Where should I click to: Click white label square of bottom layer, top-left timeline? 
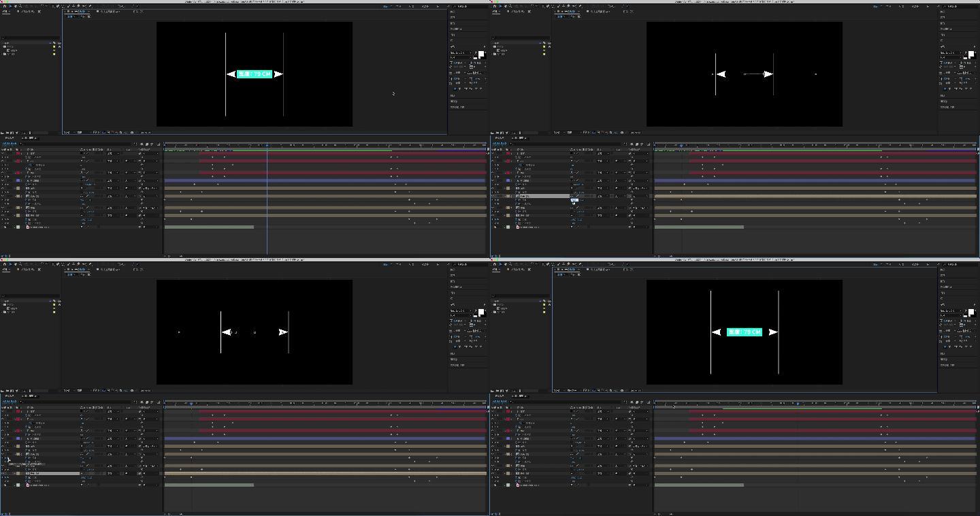tap(18, 227)
